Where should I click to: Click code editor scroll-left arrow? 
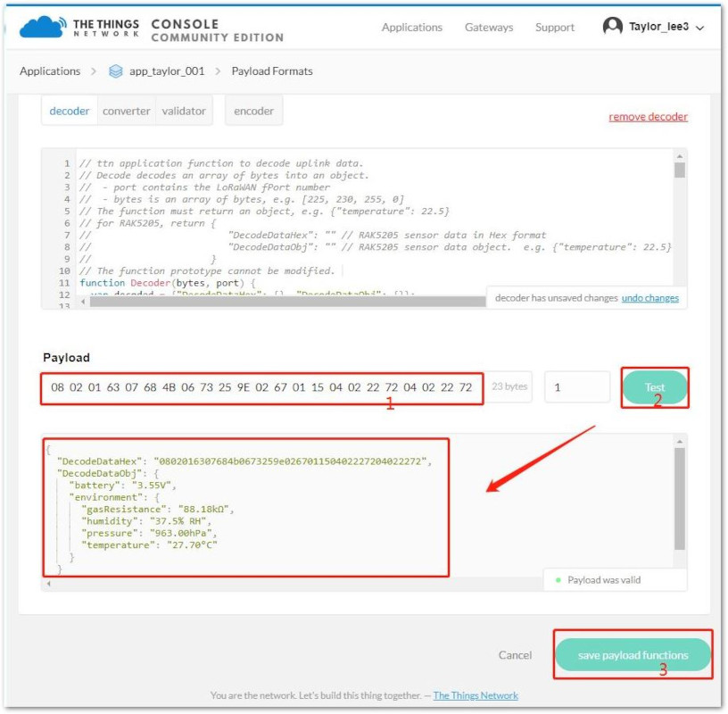tap(83, 302)
